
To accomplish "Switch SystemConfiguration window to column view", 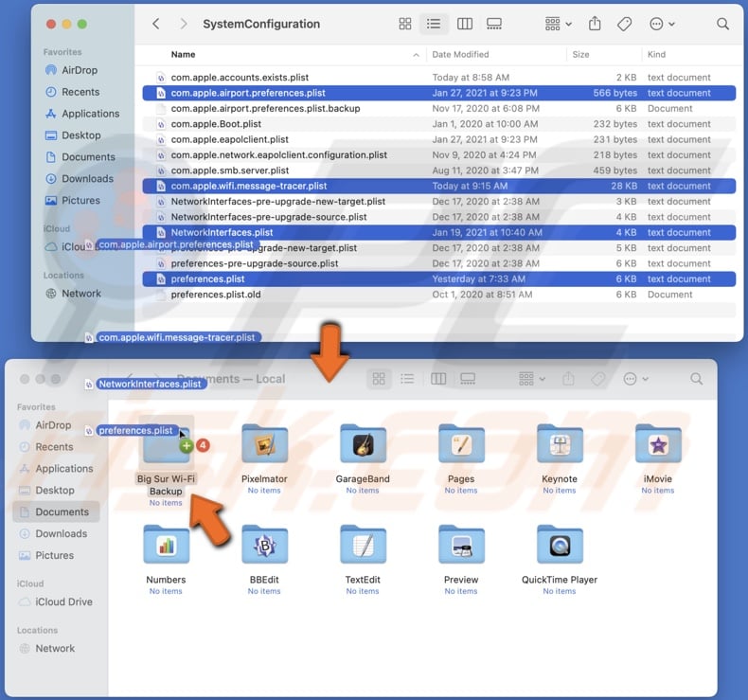I will tap(465, 24).
